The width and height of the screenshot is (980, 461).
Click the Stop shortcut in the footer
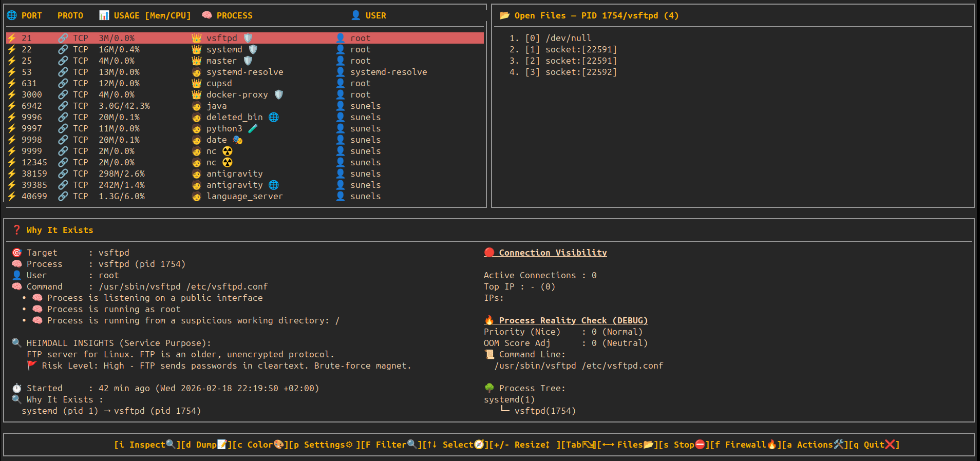[x=683, y=445]
